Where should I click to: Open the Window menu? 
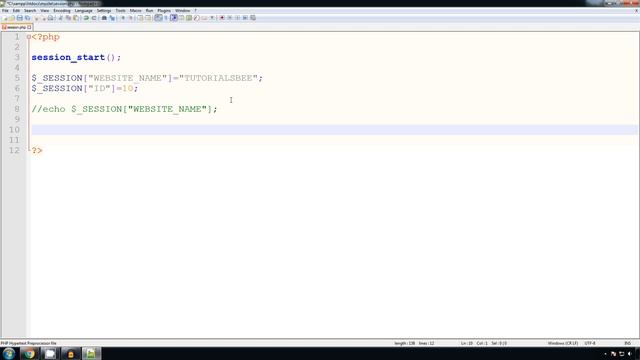click(x=182, y=11)
